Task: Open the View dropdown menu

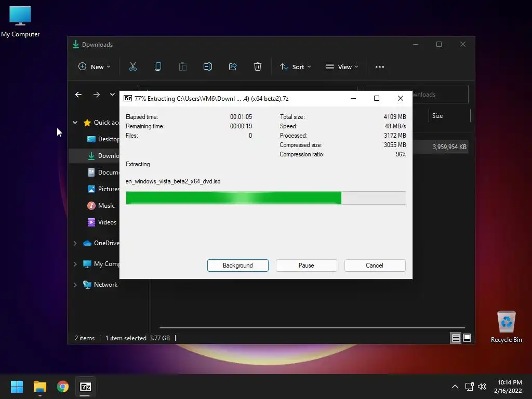Action: (x=342, y=67)
